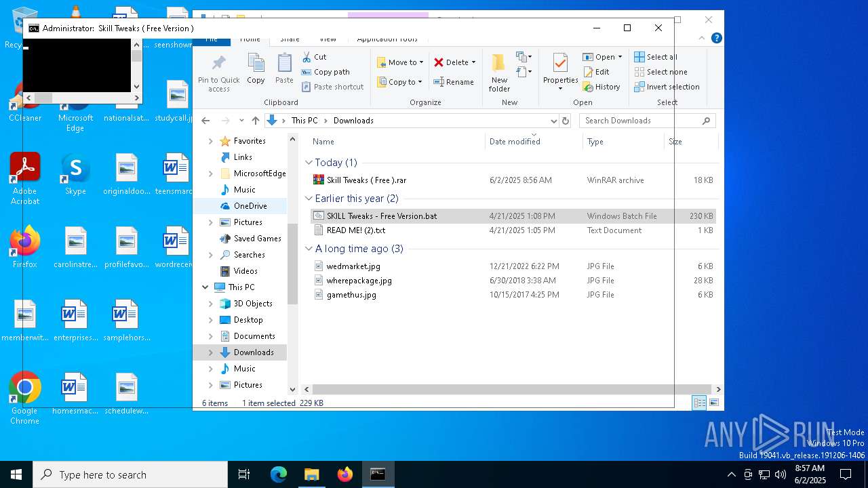
Task: Click the Explorer help question icon
Action: tap(717, 39)
